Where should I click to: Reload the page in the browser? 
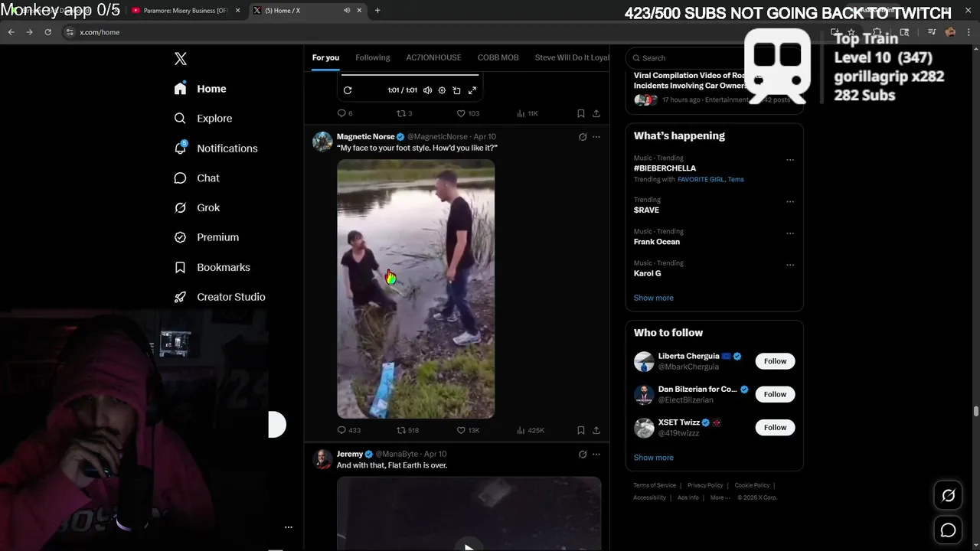point(47,32)
